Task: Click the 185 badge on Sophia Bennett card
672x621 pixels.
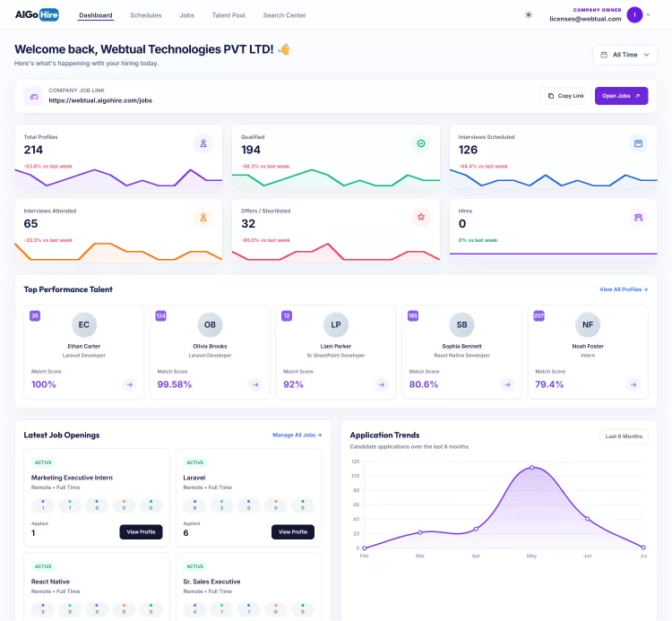Action: tap(413, 315)
